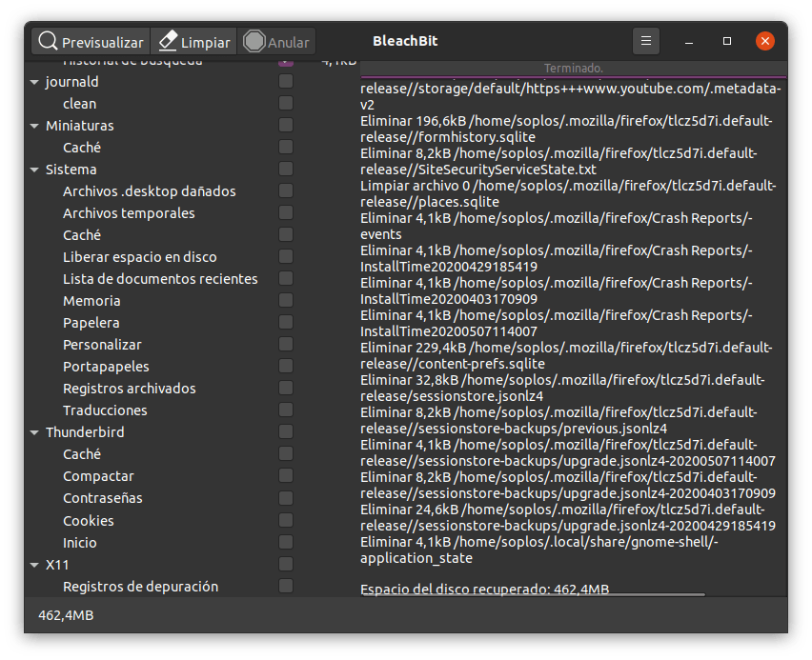
Task: Enable the Thunderbird Cookies checkbox
Action: tap(286, 520)
